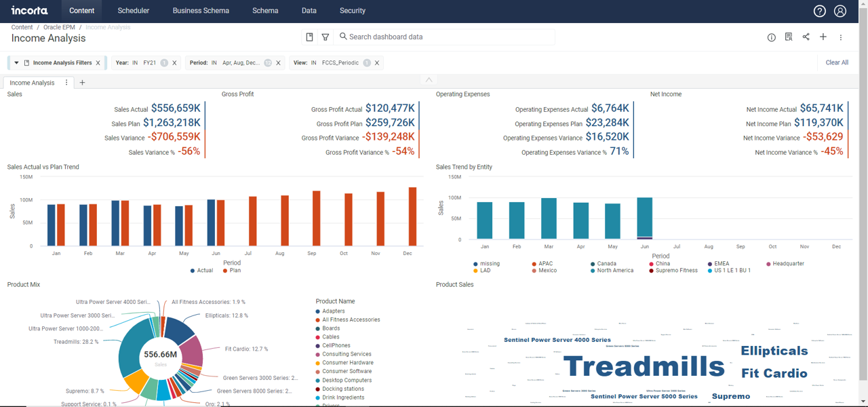Click the Year filter count badge

pos(164,63)
